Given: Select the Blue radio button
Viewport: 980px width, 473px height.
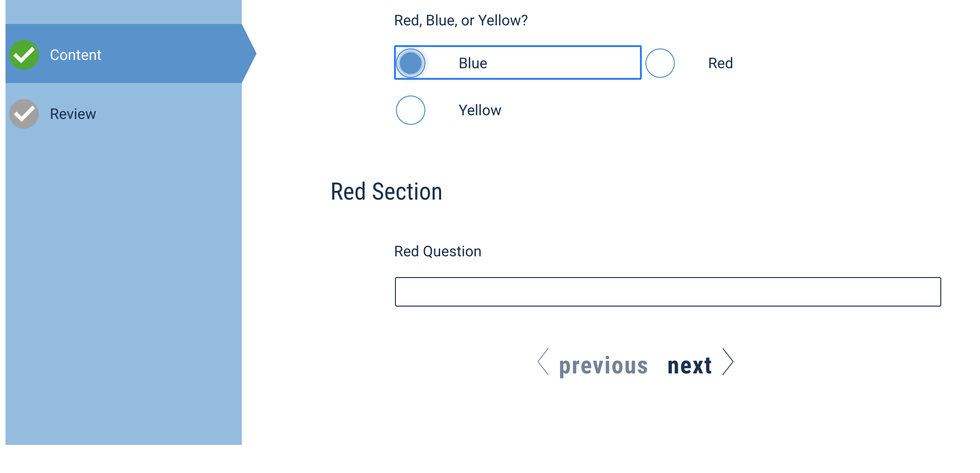Looking at the screenshot, I should click(x=411, y=63).
